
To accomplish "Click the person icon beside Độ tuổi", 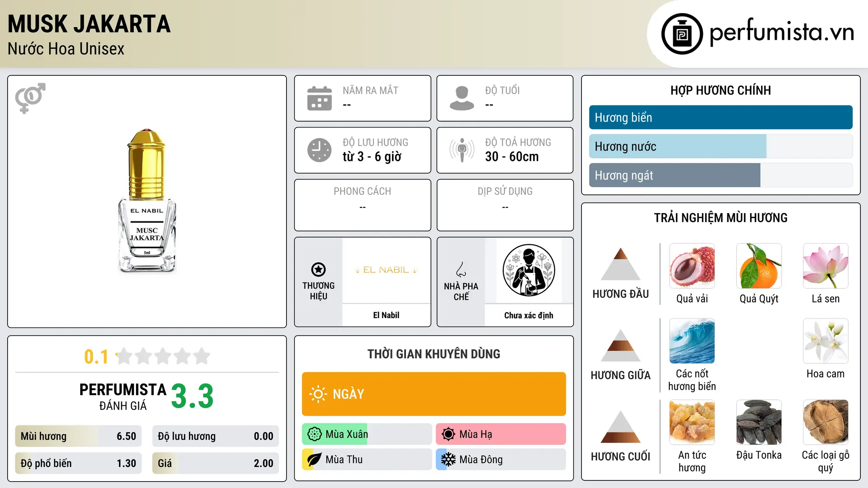I will [462, 98].
